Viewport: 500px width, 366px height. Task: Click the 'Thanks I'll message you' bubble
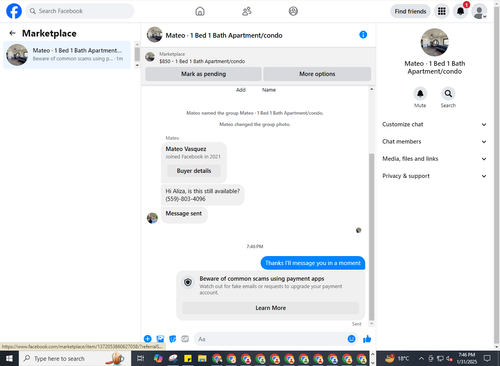click(313, 263)
